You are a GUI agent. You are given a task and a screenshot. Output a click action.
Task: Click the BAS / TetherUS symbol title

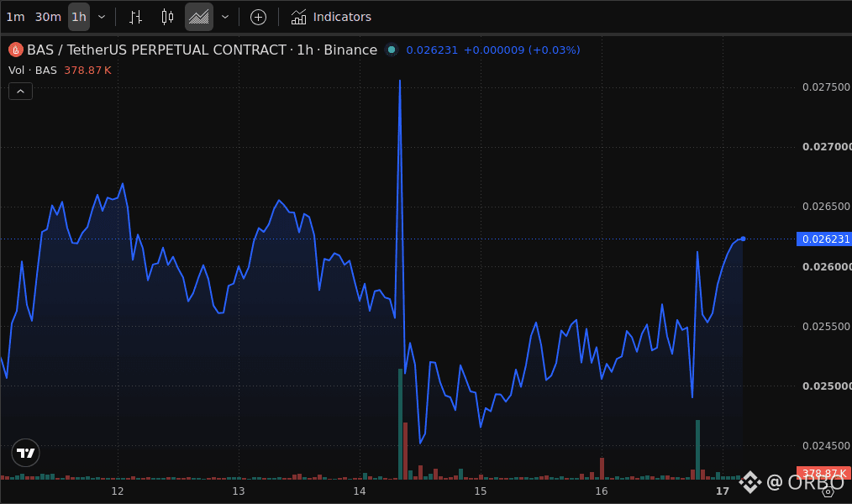point(202,50)
